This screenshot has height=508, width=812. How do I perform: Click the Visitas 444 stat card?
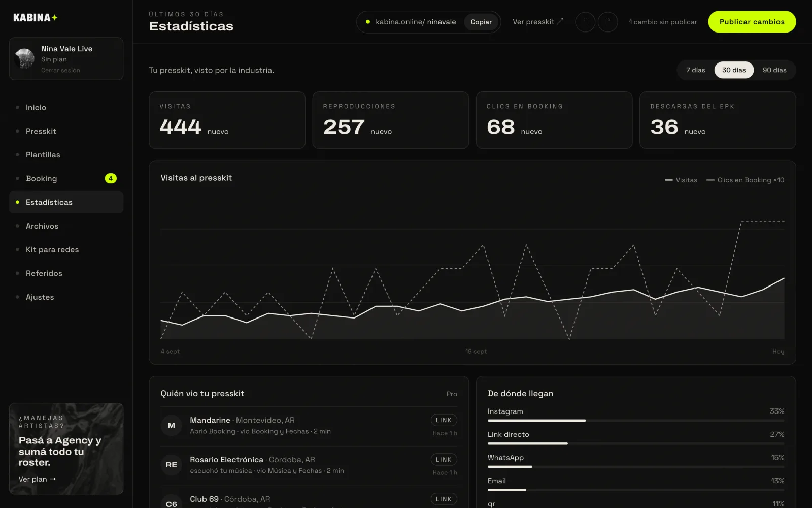227,120
